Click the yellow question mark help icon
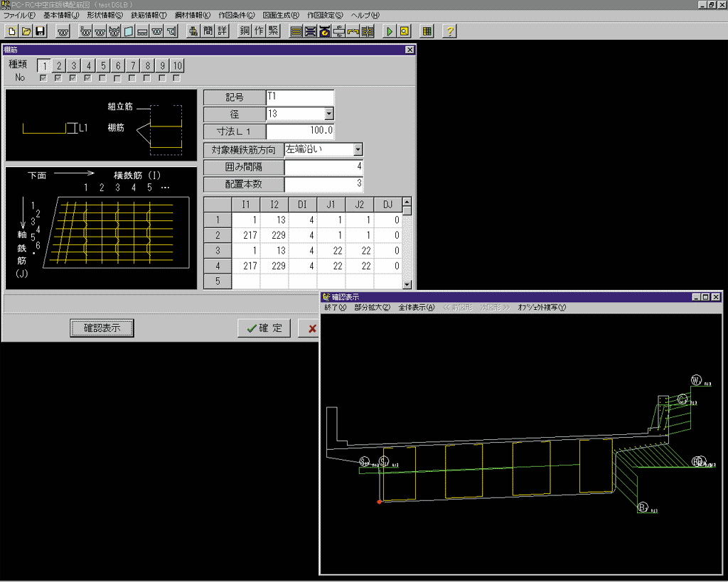 449,31
